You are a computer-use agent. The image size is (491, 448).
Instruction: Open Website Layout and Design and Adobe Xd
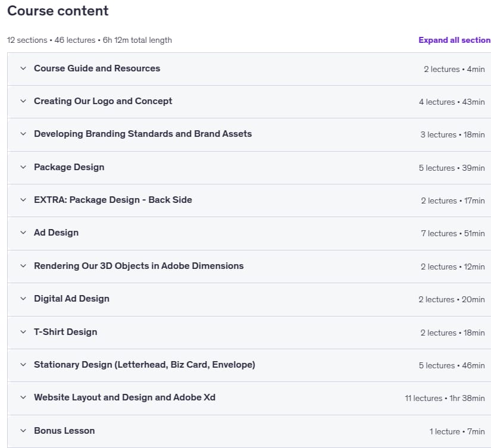[x=124, y=397]
